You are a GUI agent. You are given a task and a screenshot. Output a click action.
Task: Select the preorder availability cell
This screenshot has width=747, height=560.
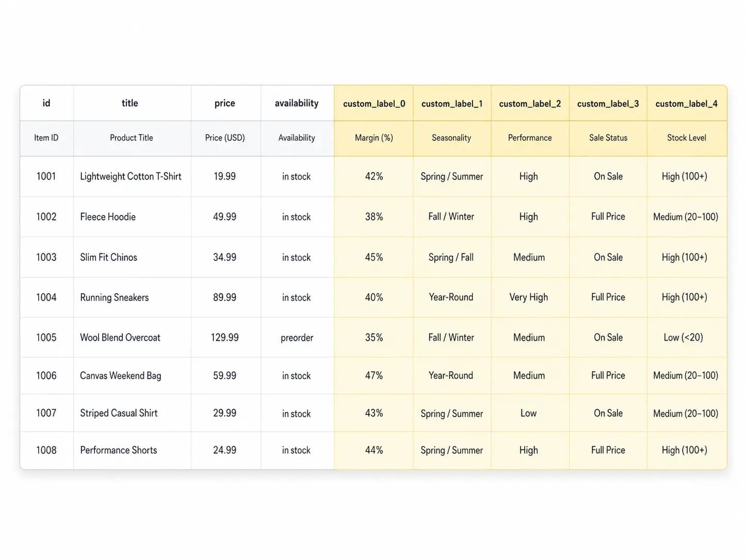click(x=297, y=338)
